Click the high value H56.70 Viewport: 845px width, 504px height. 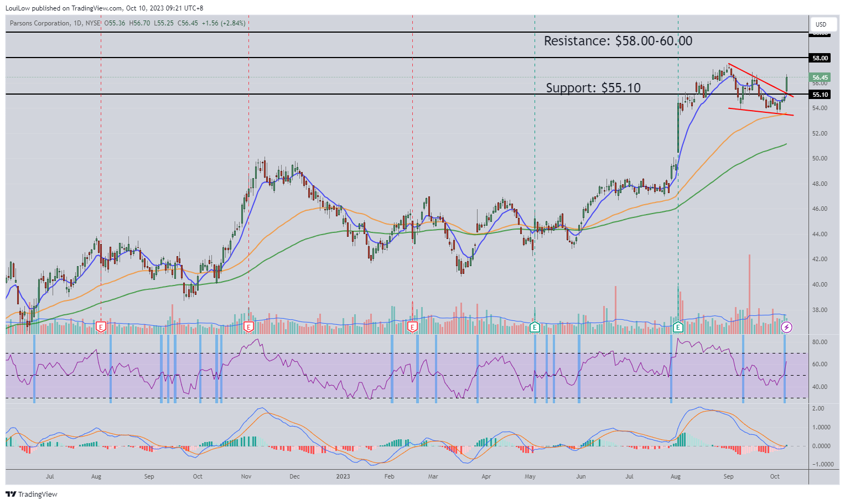pos(139,23)
